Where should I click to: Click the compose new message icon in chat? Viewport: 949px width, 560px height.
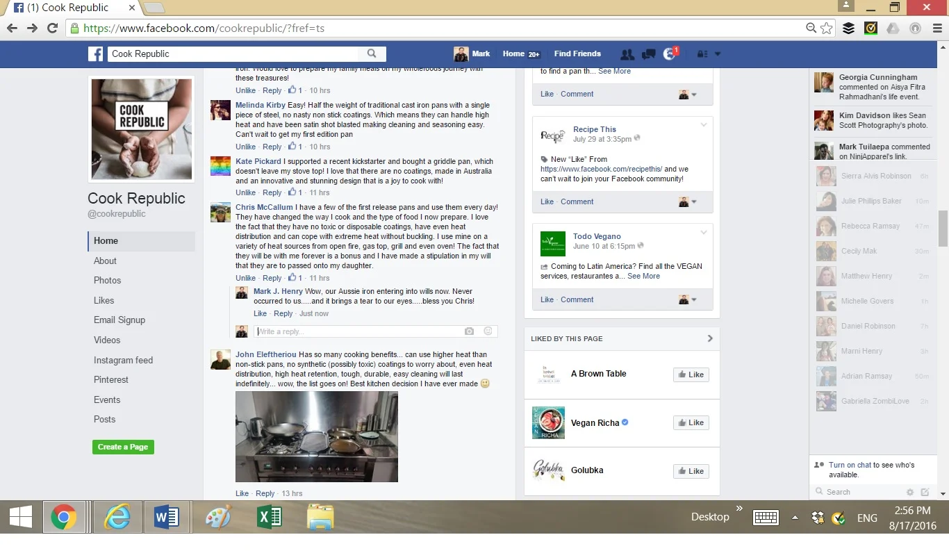pos(925,492)
